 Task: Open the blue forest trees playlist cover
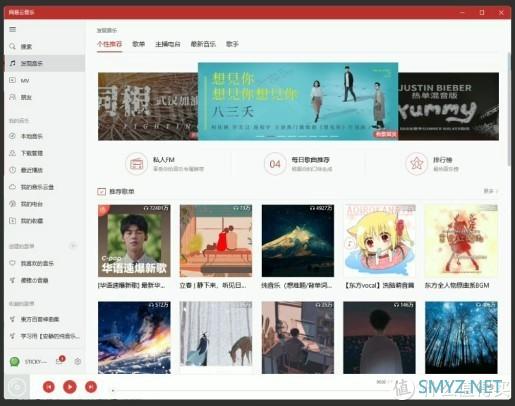click(x=461, y=337)
